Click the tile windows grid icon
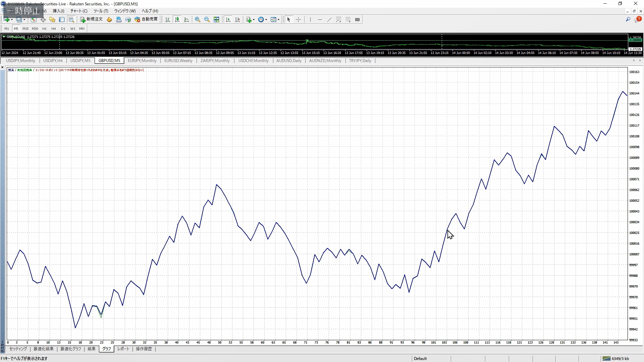The image size is (644, 362). tap(216, 19)
